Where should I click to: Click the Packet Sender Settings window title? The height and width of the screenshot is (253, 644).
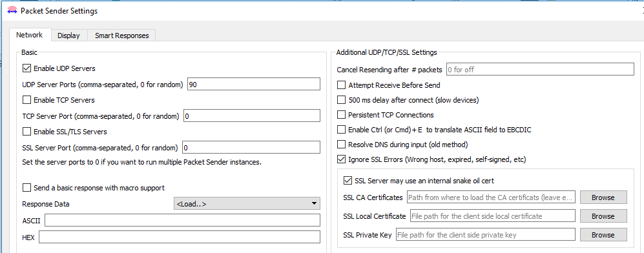(x=59, y=11)
